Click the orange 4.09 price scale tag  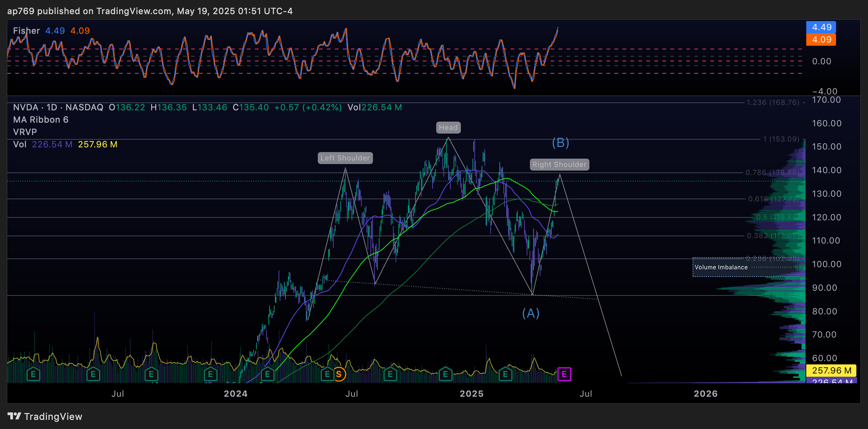click(x=821, y=40)
